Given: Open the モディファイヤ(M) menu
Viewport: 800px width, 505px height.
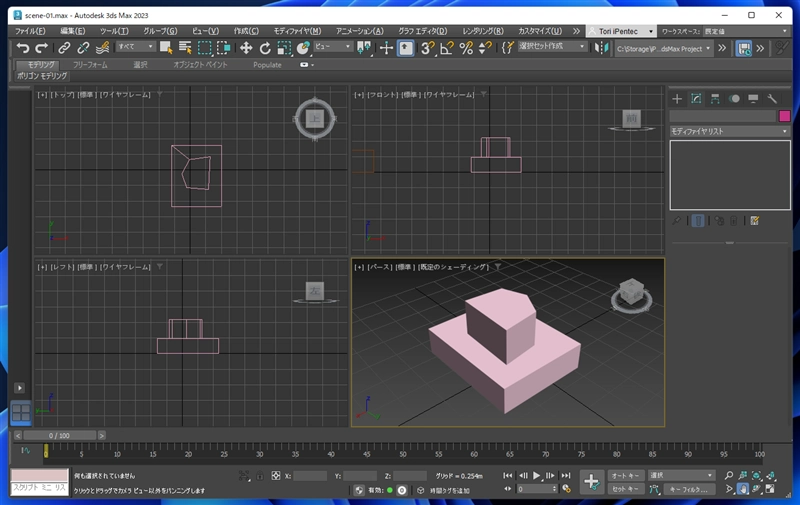Looking at the screenshot, I should (x=297, y=31).
